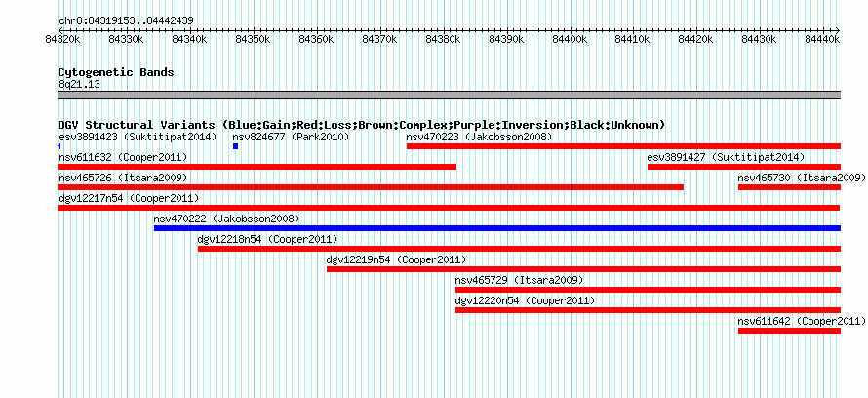The width and height of the screenshot is (868, 398).
Task: Click the chr8:84319153..84442439 coordinates text
Action: (126, 20)
